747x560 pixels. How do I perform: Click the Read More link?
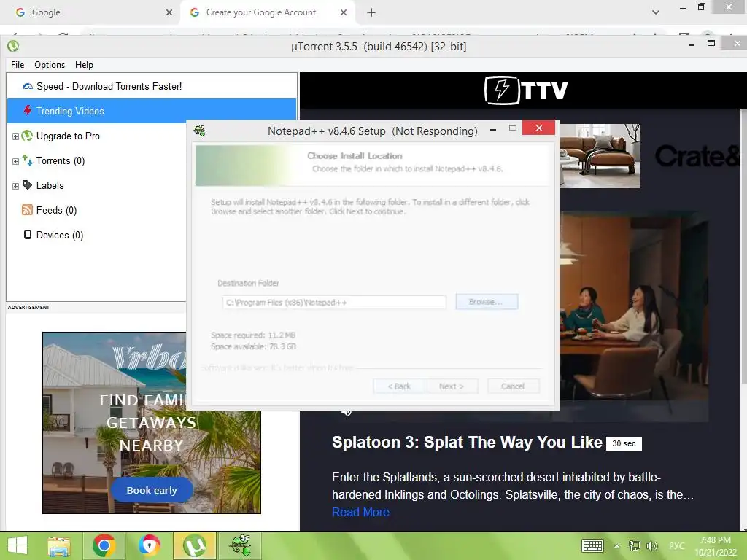pos(360,513)
